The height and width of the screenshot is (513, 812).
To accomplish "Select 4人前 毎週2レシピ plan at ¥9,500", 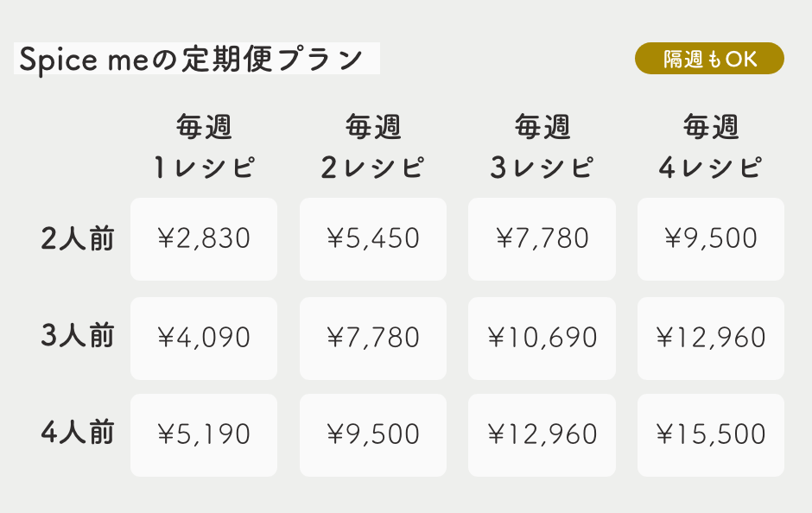I will [x=373, y=434].
